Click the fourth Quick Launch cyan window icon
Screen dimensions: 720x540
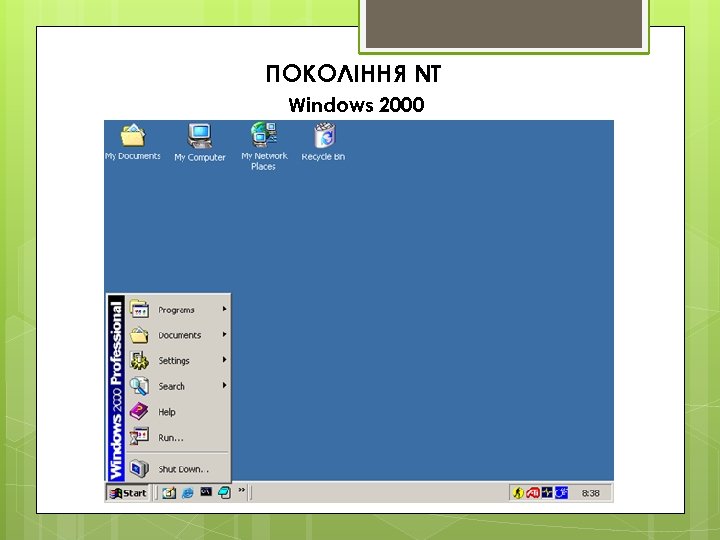click(224, 493)
